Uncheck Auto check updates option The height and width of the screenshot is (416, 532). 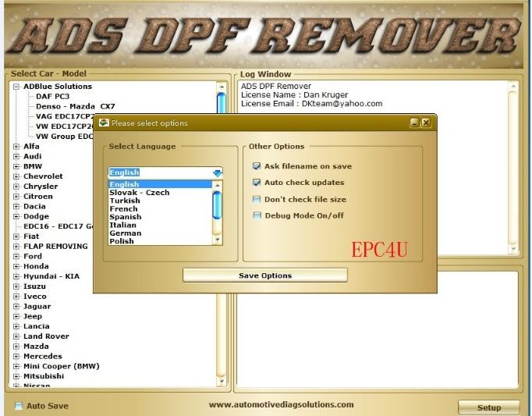257,183
